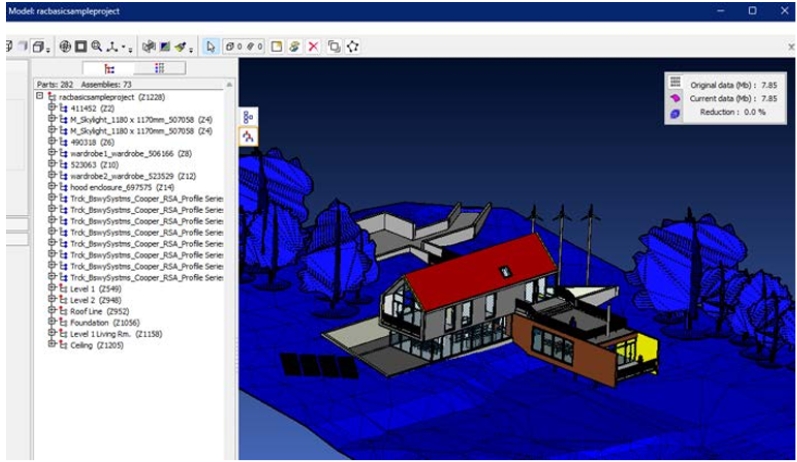Click the fit-to-window square icon
Viewport: 797px width, 462px height.
coord(81,46)
